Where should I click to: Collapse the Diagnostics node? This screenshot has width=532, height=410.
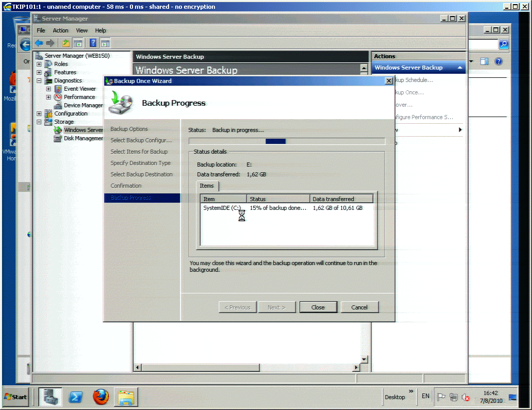[x=39, y=81]
